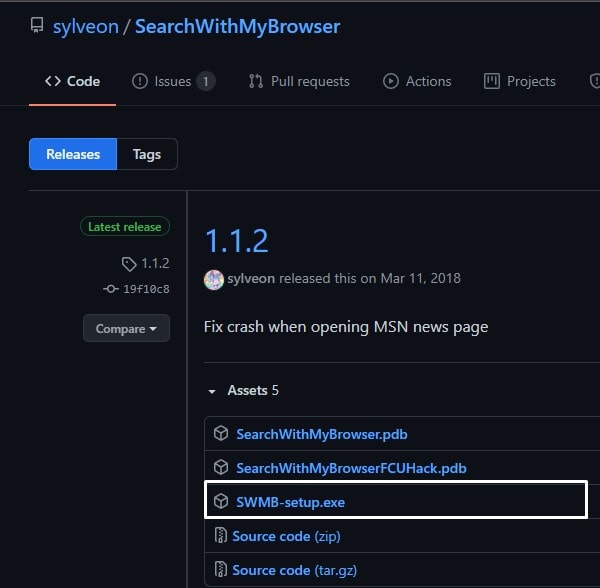
Task: Open the Issues tab
Action: click(x=173, y=81)
